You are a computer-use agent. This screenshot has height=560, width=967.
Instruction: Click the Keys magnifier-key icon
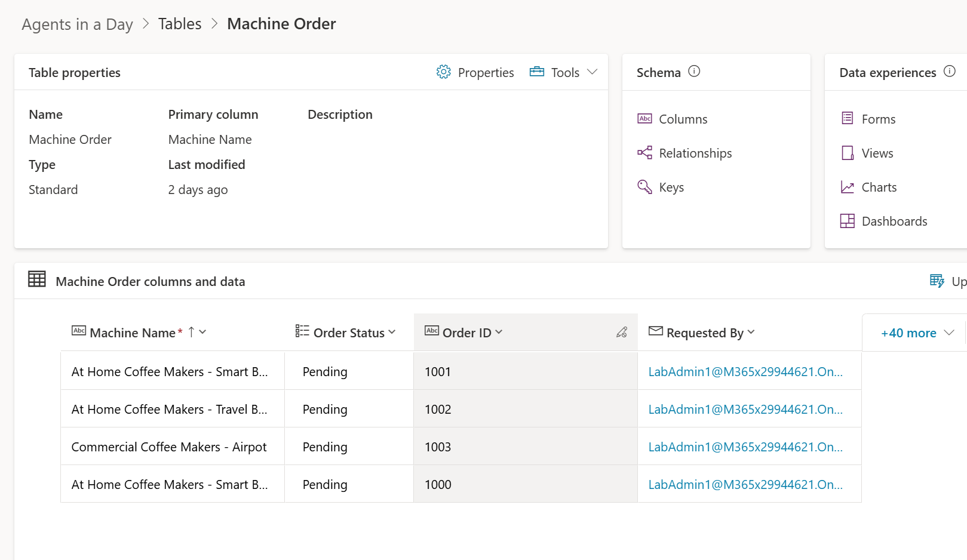[644, 187]
